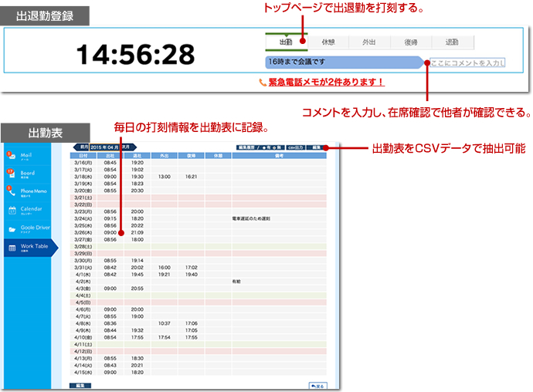This screenshot has width=533, height=392.
Task: Click the 08:43 arrival time cell
Action: [110, 366]
